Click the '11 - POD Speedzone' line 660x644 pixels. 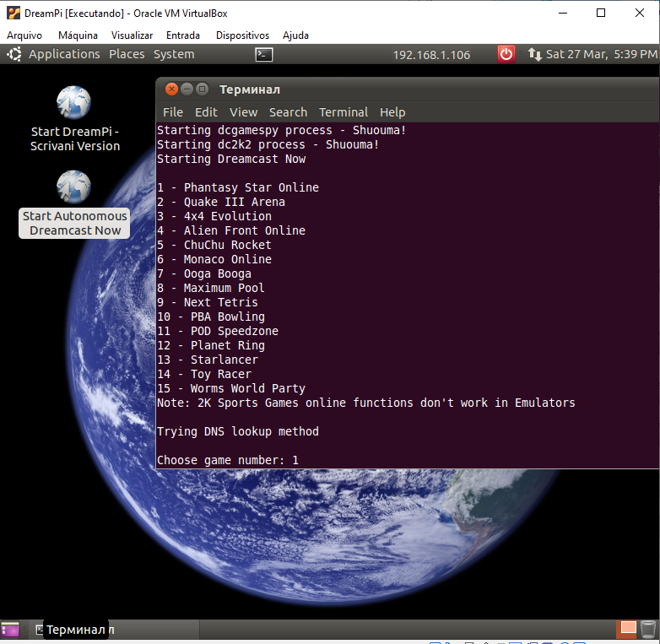click(x=218, y=331)
